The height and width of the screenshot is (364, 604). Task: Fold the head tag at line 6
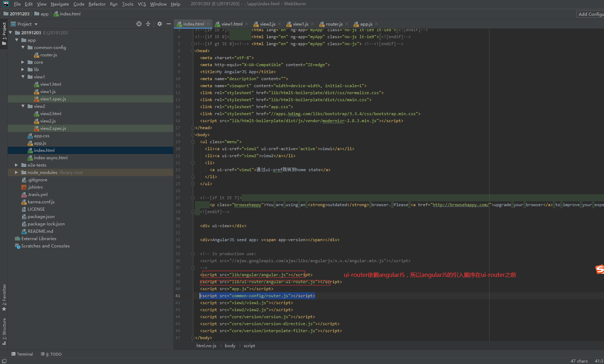193,51
